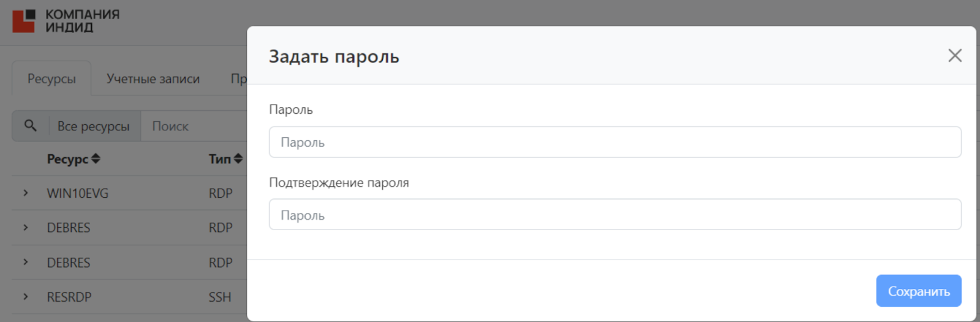Open the Учетные записи tab

point(153,79)
